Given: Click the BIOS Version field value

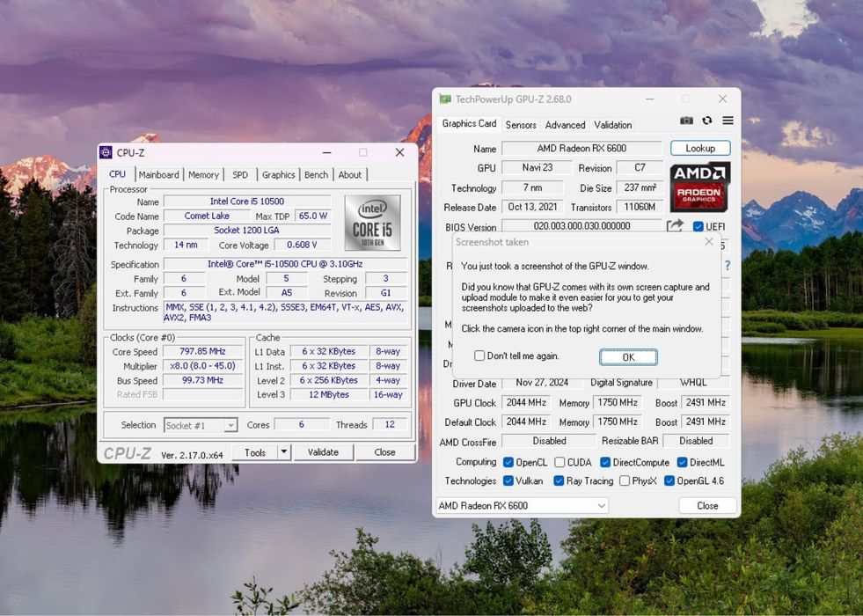Looking at the screenshot, I should (x=581, y=225).
